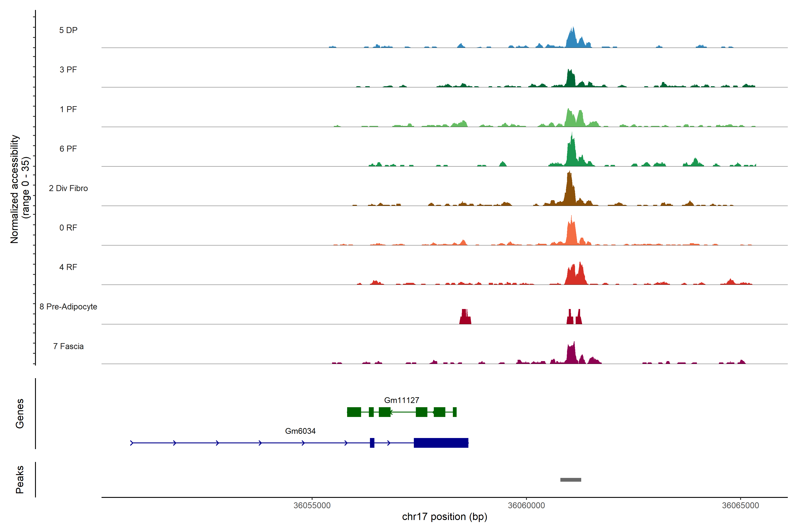Click the chr17 position axis title
The image size is (798, 532).
pos(444,517)
